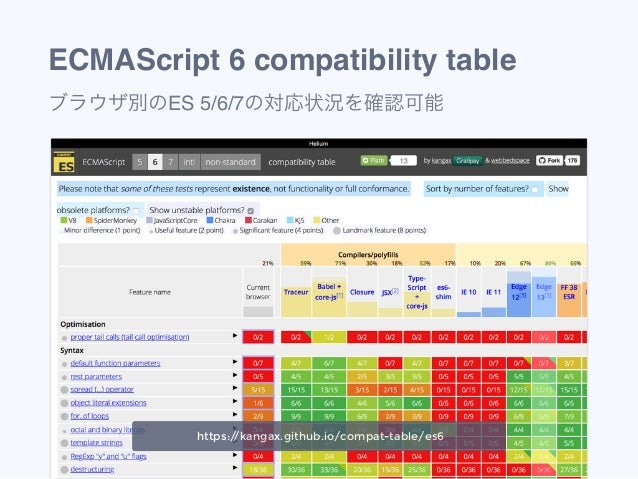The width and height of the screenshot is (638, 479).
Task: Click the yellow Other legend swatch
Action: pos(317,220)
